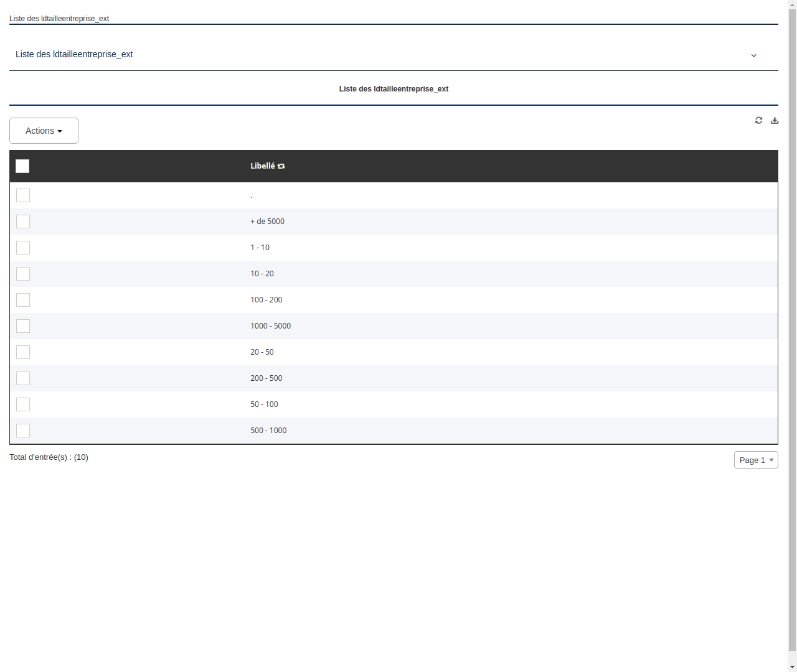Click the 'Liste des ldtailleentreprise_ext' breadcrumb link
The width and height of the screenshot is (797, 672).
coord(59,19)
